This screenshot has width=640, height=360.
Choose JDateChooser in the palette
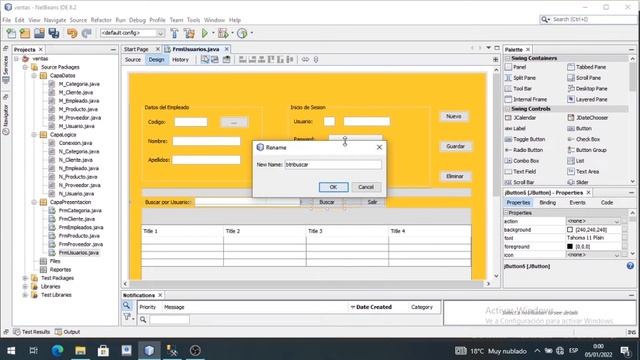pos(588,118)
